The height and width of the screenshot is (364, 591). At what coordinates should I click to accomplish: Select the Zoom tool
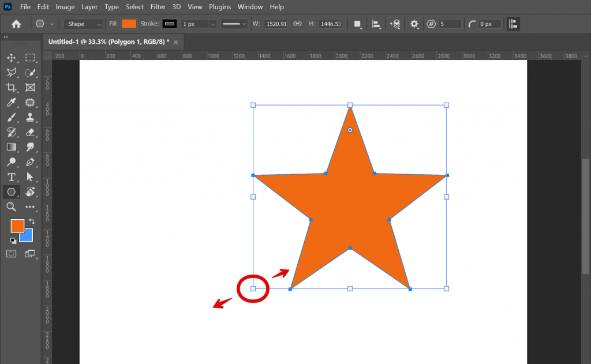click(12, 206)
